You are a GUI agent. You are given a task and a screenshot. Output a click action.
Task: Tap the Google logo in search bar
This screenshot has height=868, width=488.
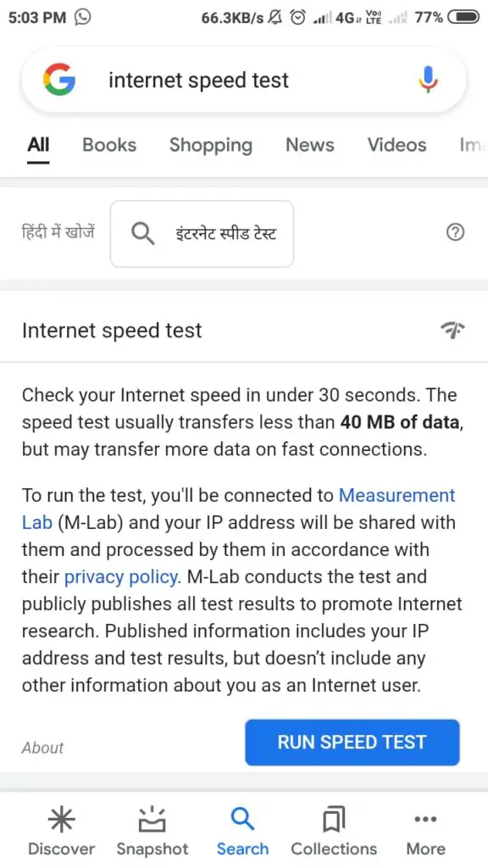click(59, 80)
